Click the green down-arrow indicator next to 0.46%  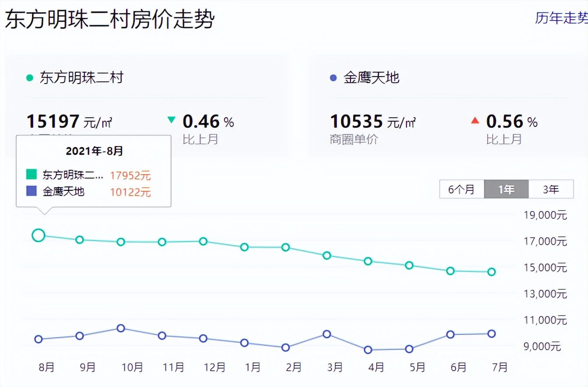[171, 118]
